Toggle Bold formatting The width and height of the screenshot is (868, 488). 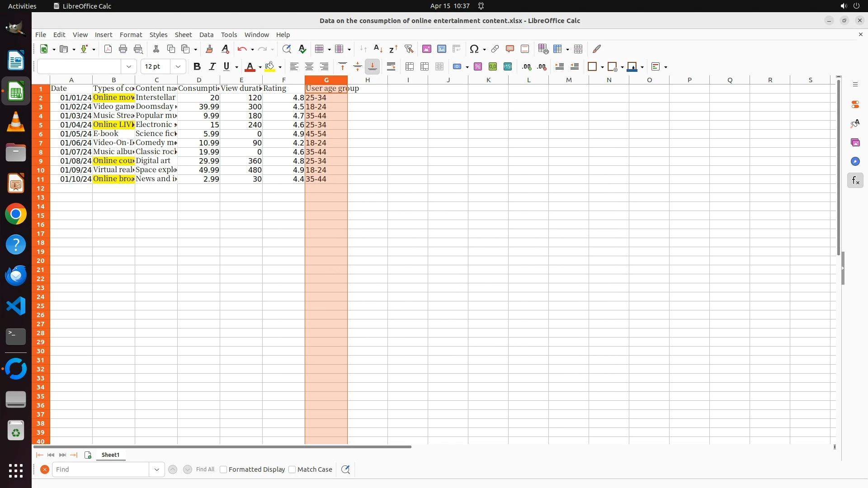[x=197, y=66]
